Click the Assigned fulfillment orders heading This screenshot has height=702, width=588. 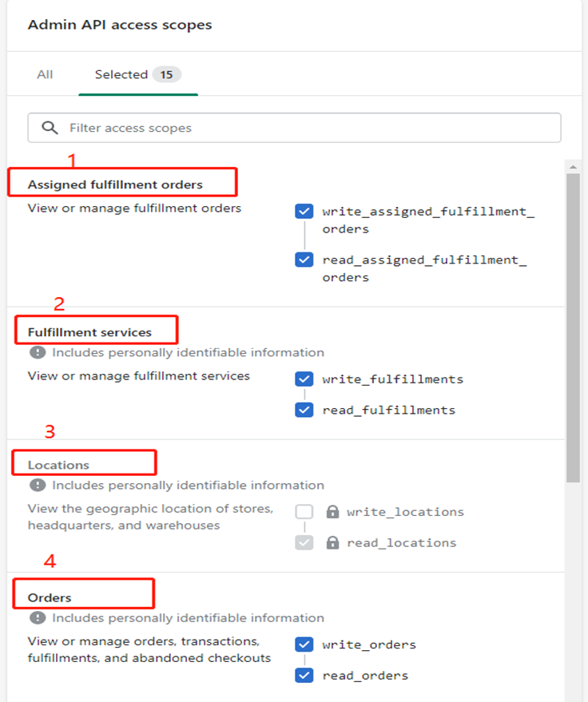(115, 185)
